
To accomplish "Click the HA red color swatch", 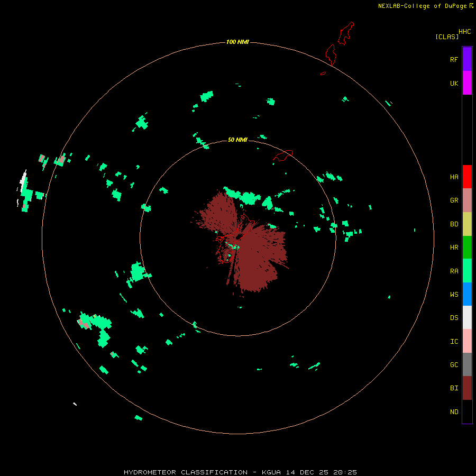I will coord(467,177).
